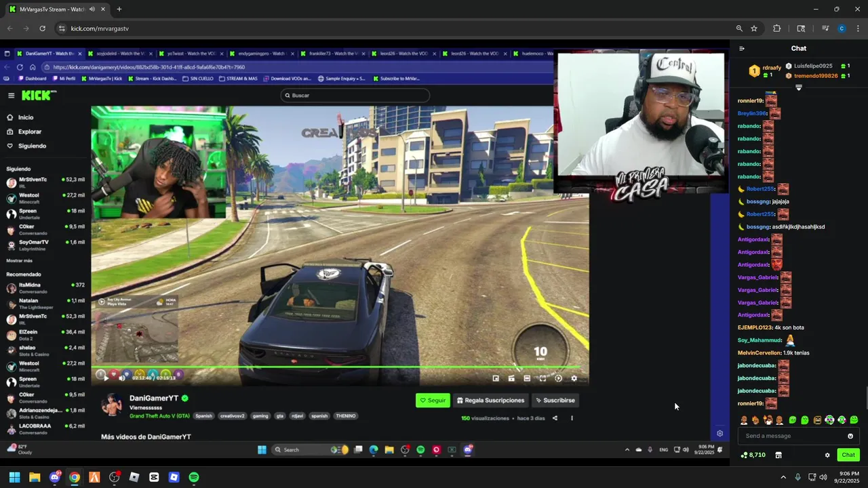Click the first brown face emote in quick bar
868x488 pixels.
tap(744, 420)
